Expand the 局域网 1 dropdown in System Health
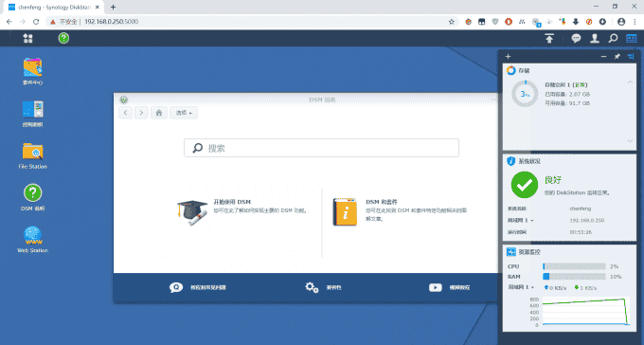 click(x=520, y=221)
